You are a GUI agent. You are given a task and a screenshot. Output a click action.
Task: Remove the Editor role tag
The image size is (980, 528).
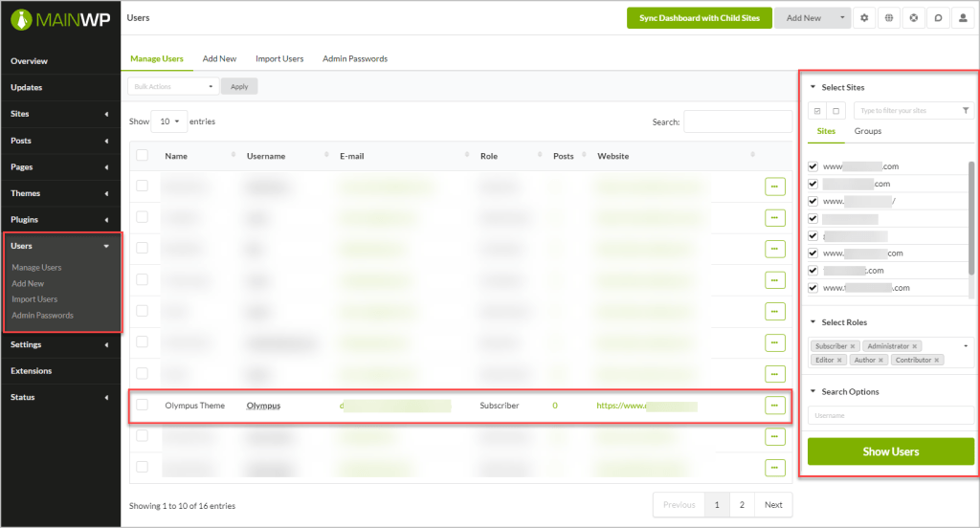[839, 360]
